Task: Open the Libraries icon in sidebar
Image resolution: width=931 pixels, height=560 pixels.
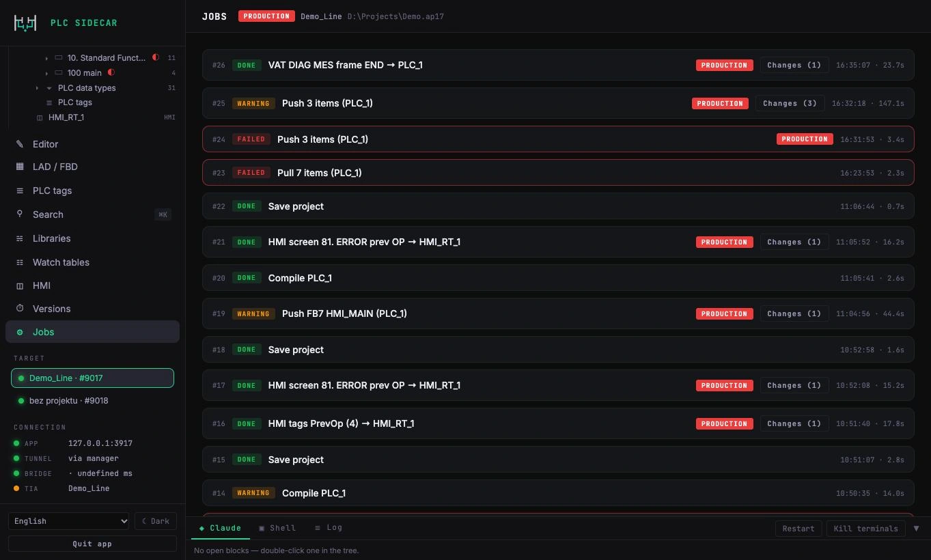Action: click(20, 238)
